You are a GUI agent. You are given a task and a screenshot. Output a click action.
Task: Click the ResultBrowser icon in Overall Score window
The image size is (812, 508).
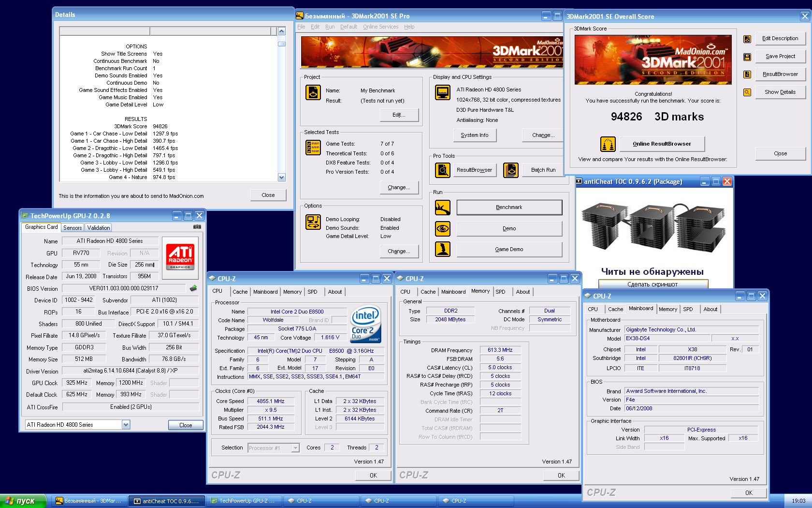(x=747, y=75)
